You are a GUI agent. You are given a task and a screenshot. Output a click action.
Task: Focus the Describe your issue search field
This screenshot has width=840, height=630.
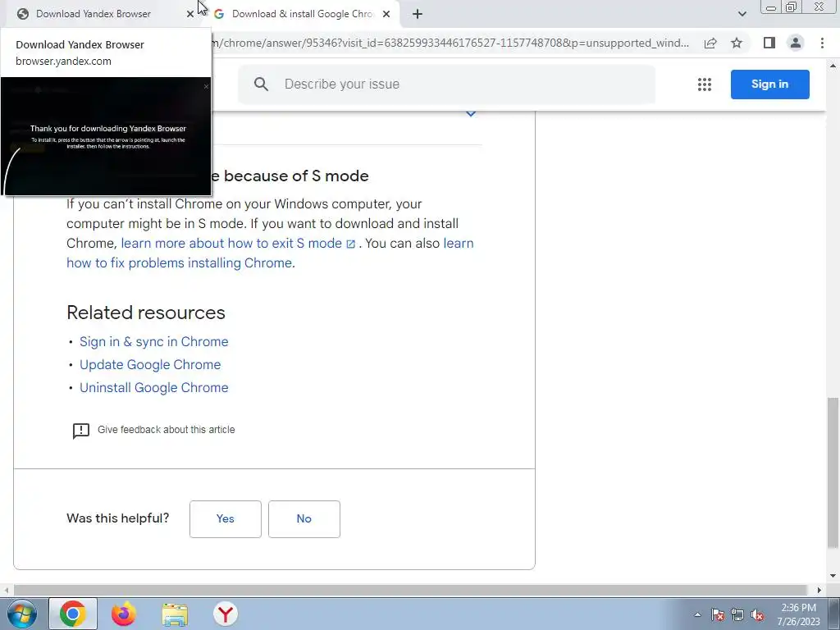[446, 84]
